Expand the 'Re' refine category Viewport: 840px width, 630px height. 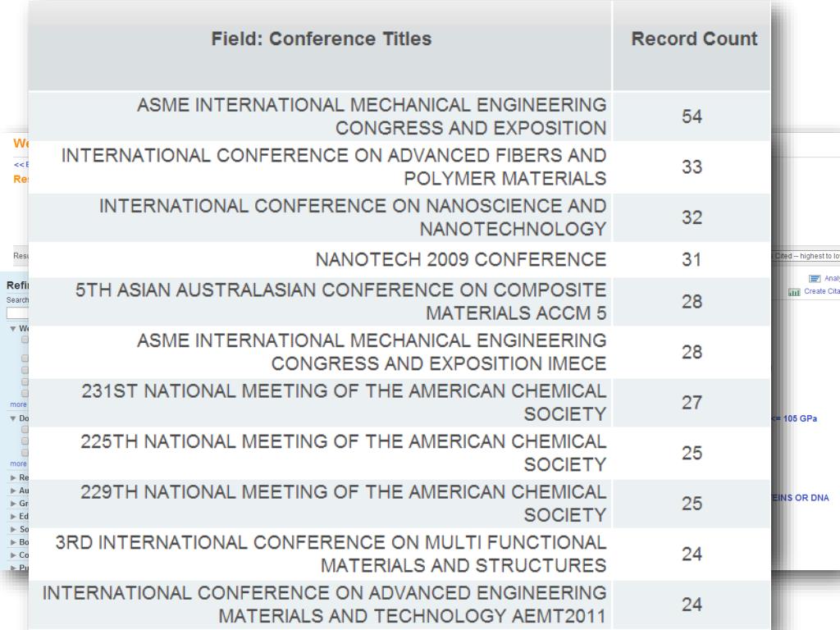(x=13, y=477)
